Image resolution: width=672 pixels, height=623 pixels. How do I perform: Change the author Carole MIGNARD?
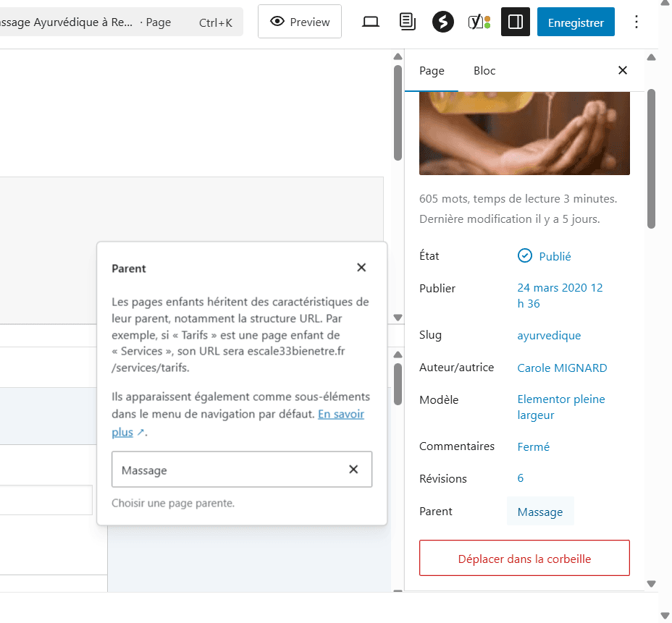[x=562, y=368]
